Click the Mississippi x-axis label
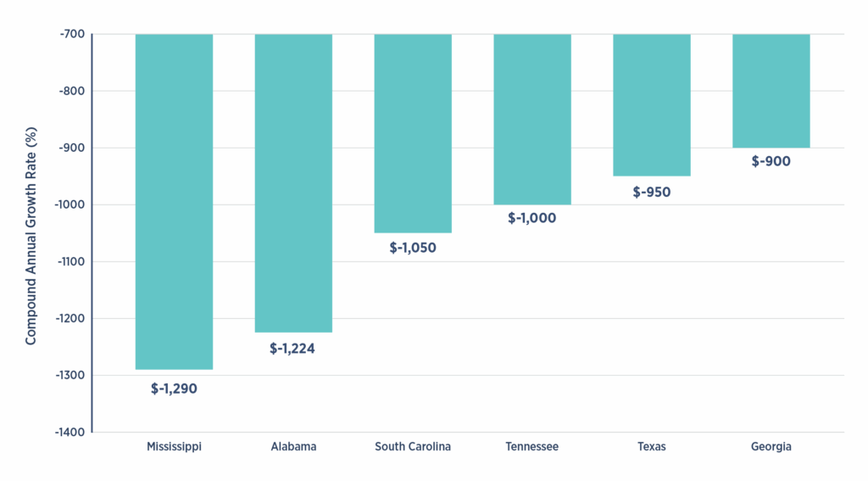Screen dimensions: 868x481 174,446
